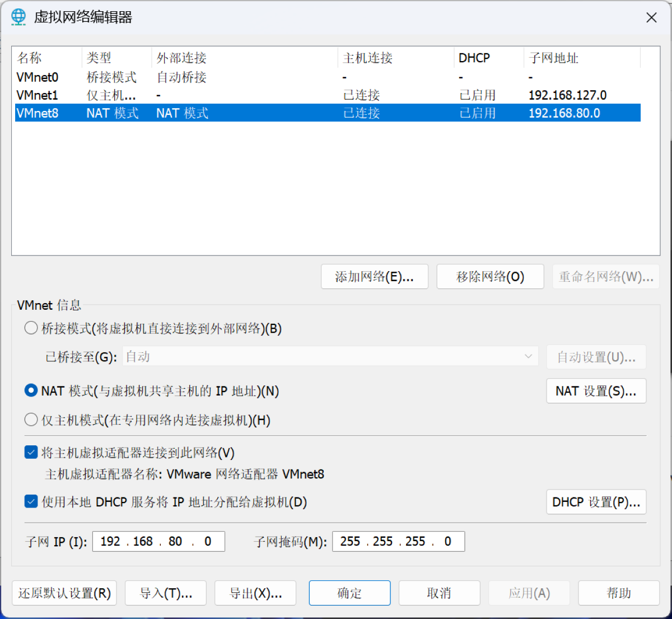
Task: Click 已连接 host cell of VMnet8
Action: (x=361, y=113)
